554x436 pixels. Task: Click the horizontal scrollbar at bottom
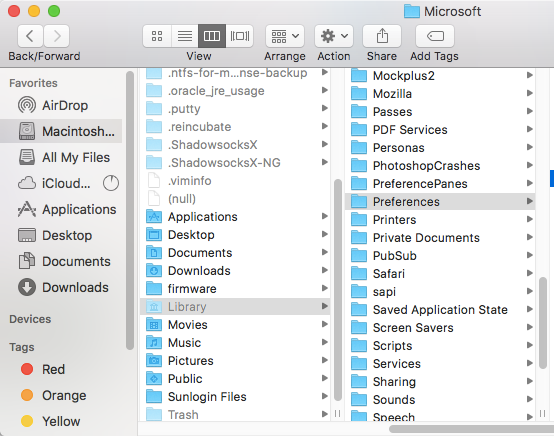471,429
